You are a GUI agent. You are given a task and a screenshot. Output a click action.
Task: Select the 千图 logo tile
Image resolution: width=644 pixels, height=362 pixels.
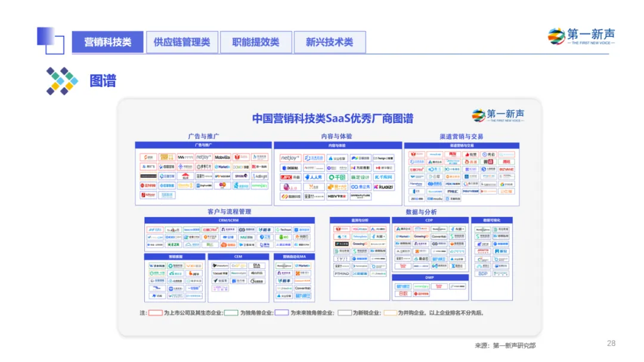(x=337, y=177)
